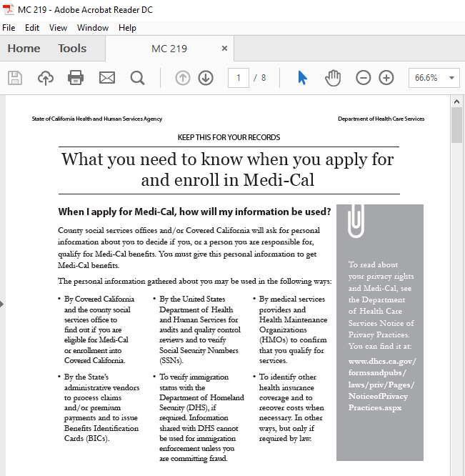Image resolution: width=465 pixels, height=476 pixels.
Task: Open the View menu
Action: pos(58,28)
